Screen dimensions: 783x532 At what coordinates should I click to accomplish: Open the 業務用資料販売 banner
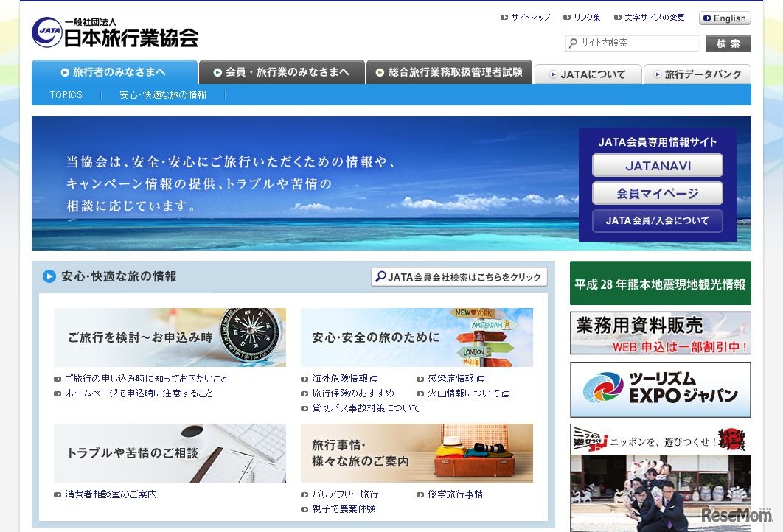660,333
